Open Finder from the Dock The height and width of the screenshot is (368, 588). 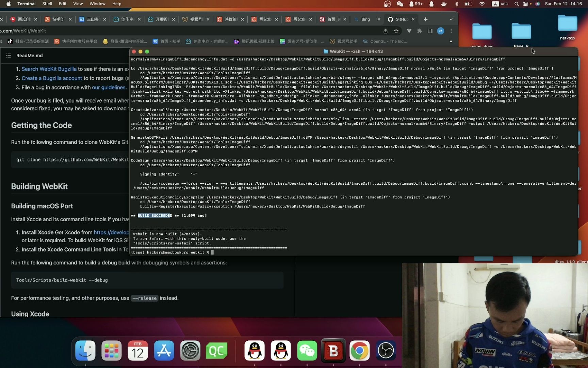click(85, 350)
